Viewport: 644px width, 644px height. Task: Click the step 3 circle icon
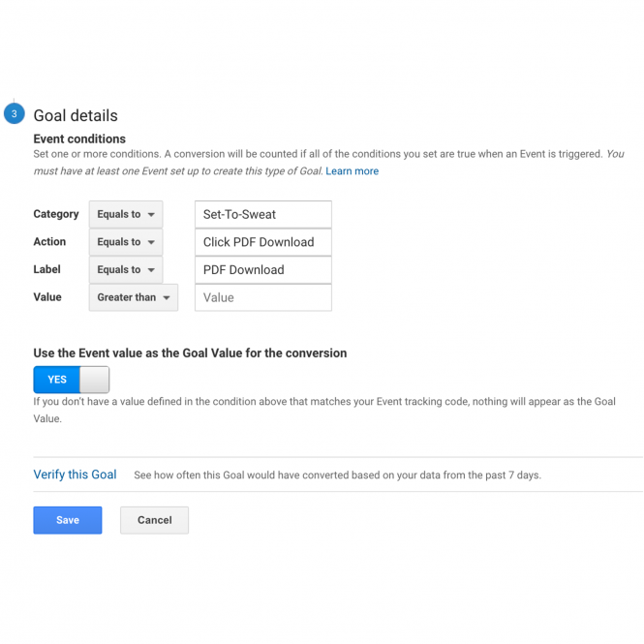14,113
